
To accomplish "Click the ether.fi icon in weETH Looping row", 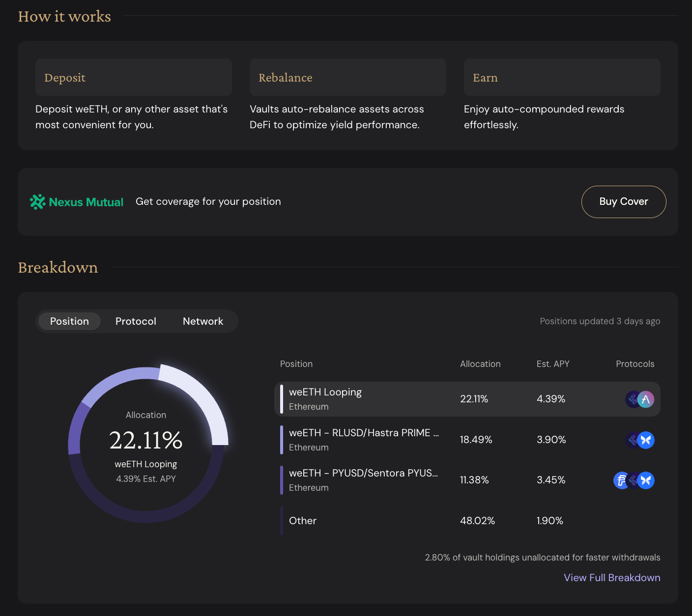I will [x=633, y=399].
